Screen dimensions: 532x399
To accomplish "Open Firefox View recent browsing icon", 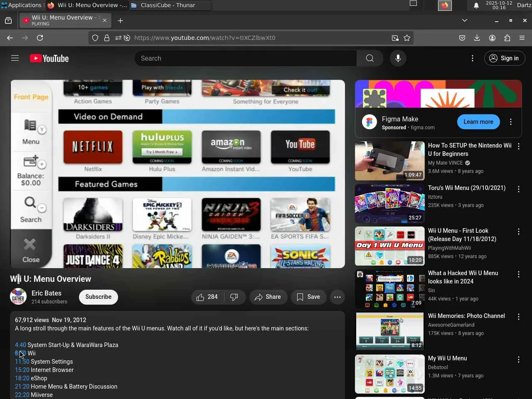I will pos(8,21).
